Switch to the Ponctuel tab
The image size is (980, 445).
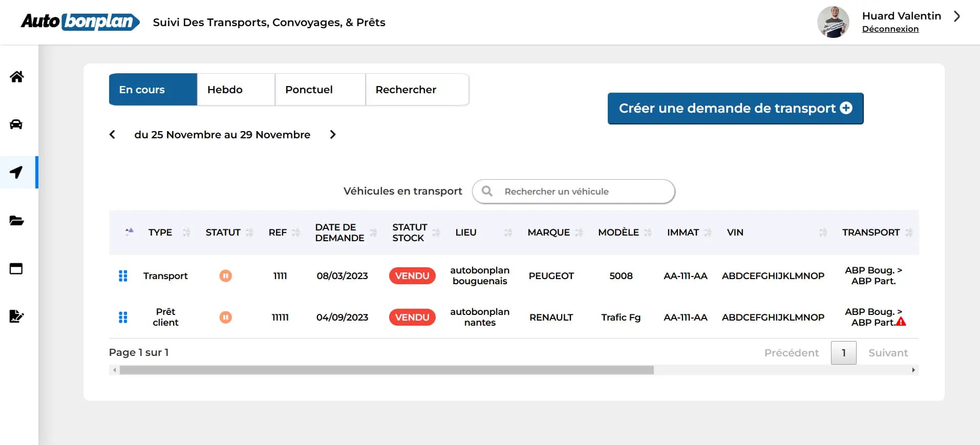click(320, 90)
